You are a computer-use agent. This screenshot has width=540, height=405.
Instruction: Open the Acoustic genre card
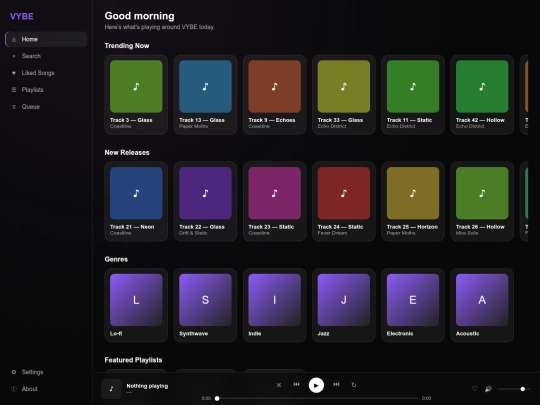point(482,305)
